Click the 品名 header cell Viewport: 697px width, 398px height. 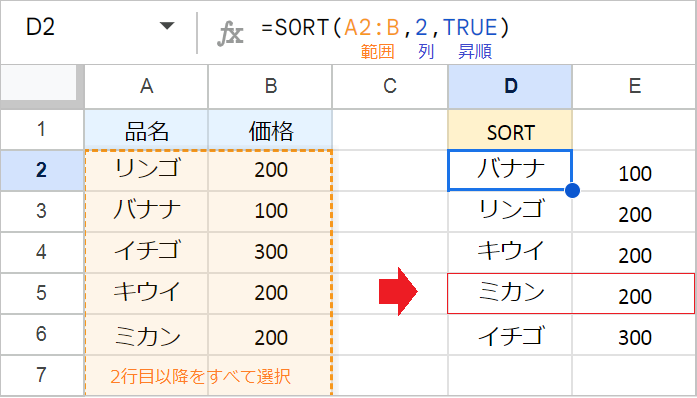pyautogui.click(x=146, y=129)
